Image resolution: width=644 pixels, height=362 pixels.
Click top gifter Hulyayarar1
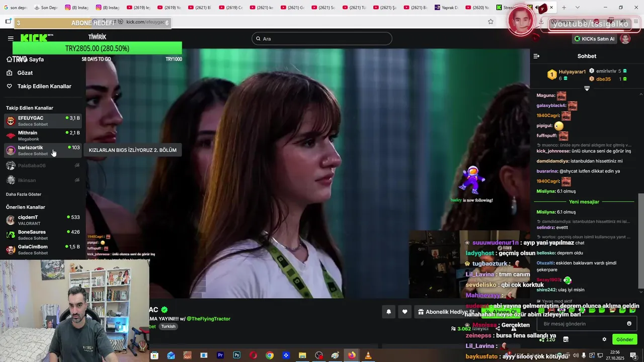(572, 72)
